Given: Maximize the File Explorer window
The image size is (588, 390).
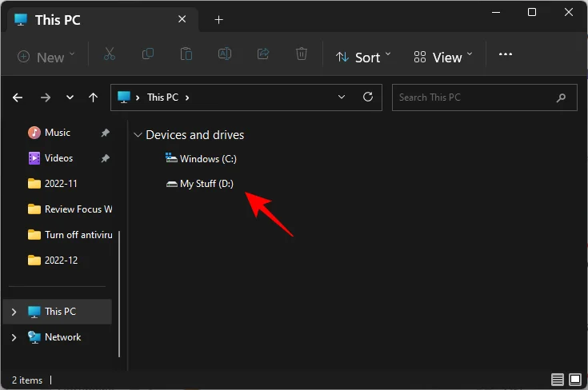Looking at the screenshot, I should click(x=532, y=12).
